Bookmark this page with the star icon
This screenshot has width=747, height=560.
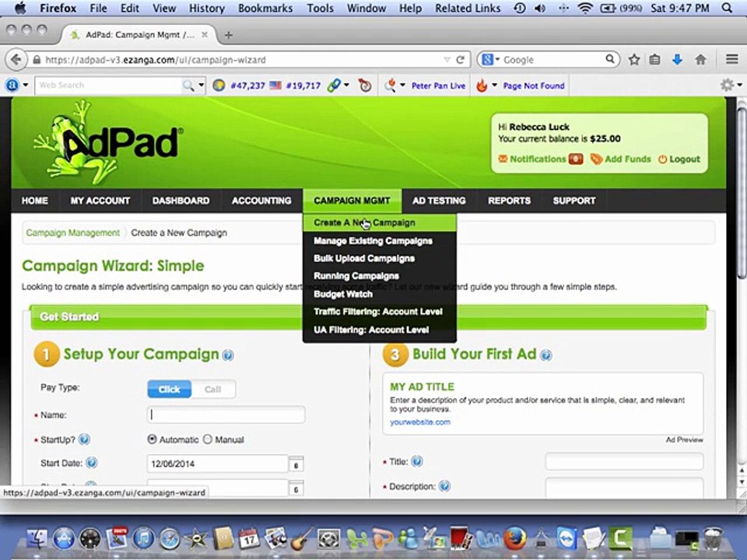[633, 60]
